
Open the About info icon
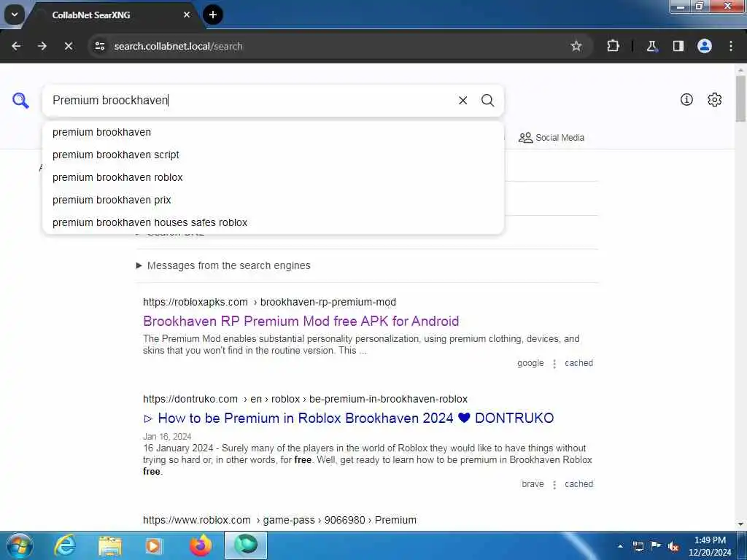[686, 99]
